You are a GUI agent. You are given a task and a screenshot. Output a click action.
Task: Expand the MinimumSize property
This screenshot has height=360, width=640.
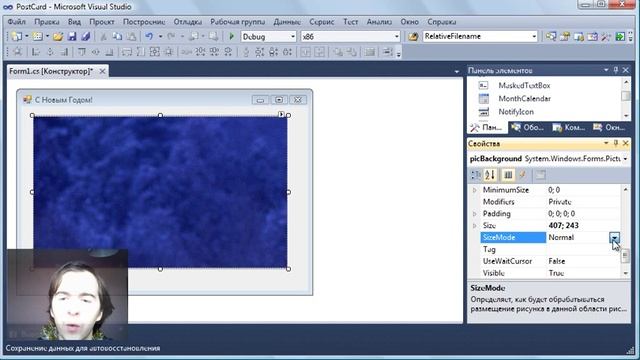tap(474, 190)
